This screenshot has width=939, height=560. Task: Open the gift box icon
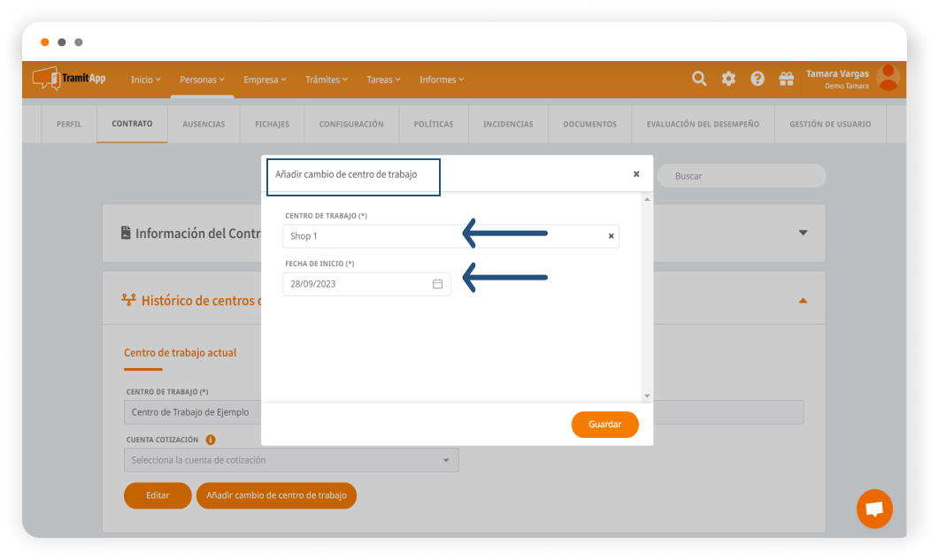coord(786,79)
